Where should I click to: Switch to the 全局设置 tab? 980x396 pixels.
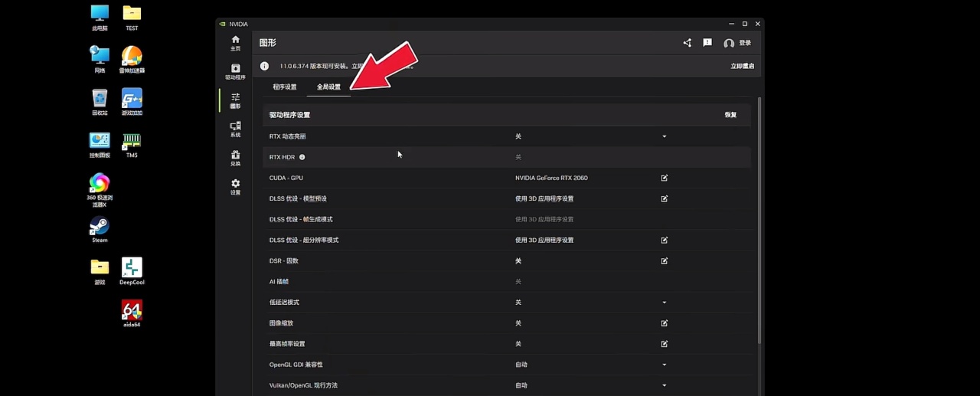click(x=328, y=87)
